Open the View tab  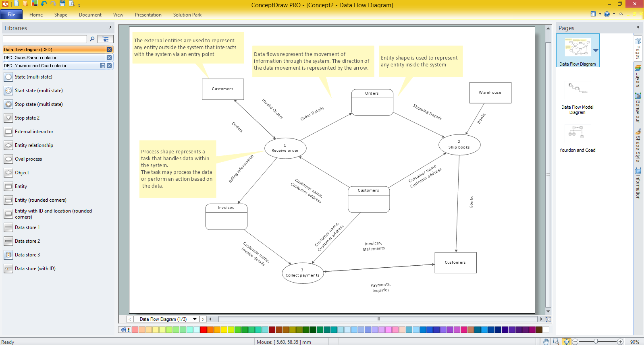coord(118,15)
